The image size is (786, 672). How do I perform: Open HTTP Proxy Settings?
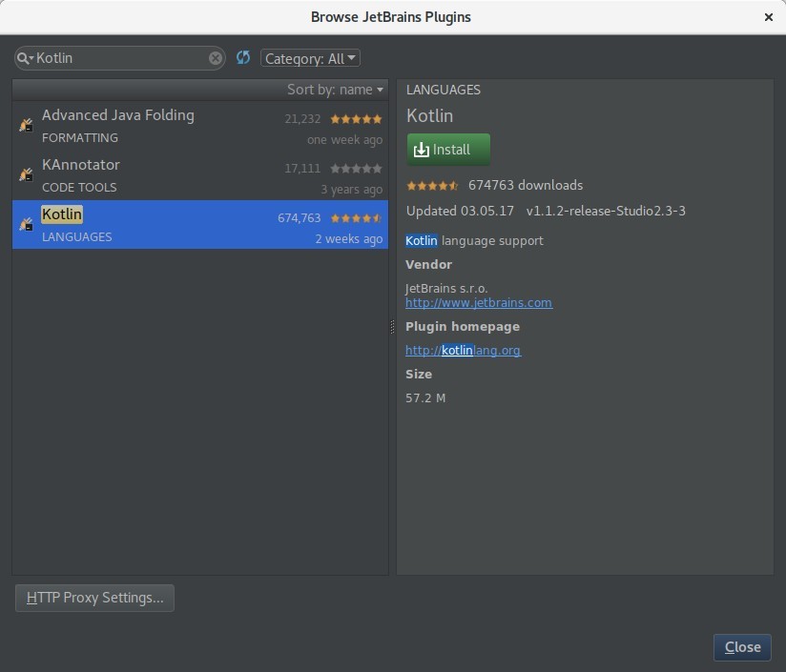94,598
